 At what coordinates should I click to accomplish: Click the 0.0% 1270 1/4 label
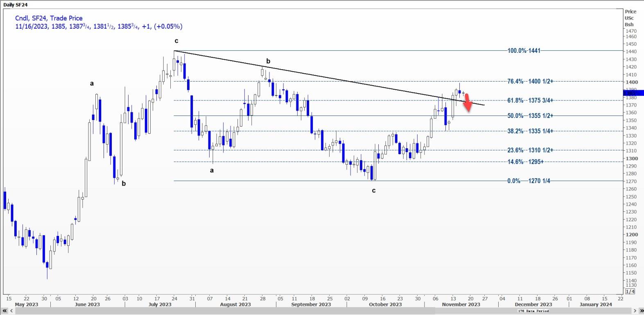tap(529, 181)
